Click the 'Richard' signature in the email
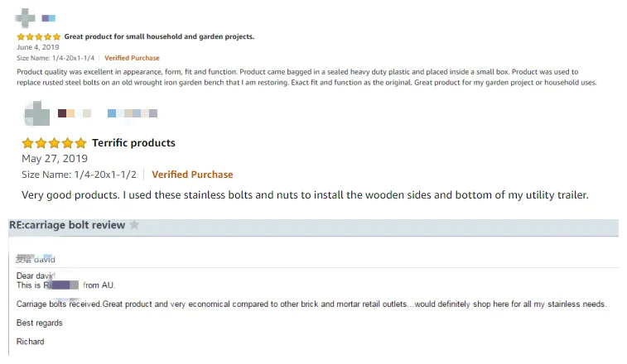627x364 pixels. pyautogui.click(x=31, y=342)
